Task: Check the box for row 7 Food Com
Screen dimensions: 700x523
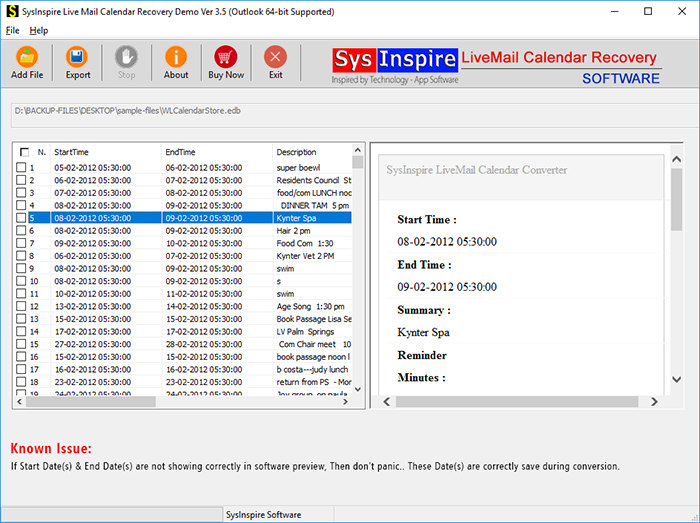Action: click(21, 243)
